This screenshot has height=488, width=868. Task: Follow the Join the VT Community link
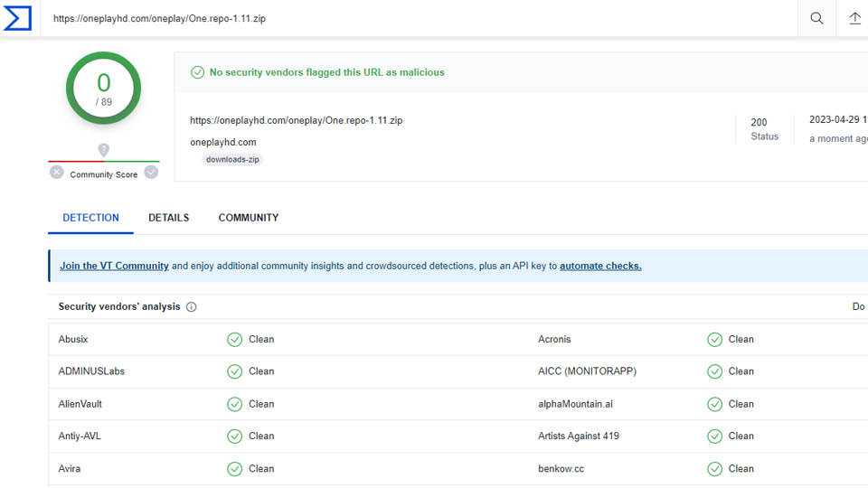(x=114, y=266)
